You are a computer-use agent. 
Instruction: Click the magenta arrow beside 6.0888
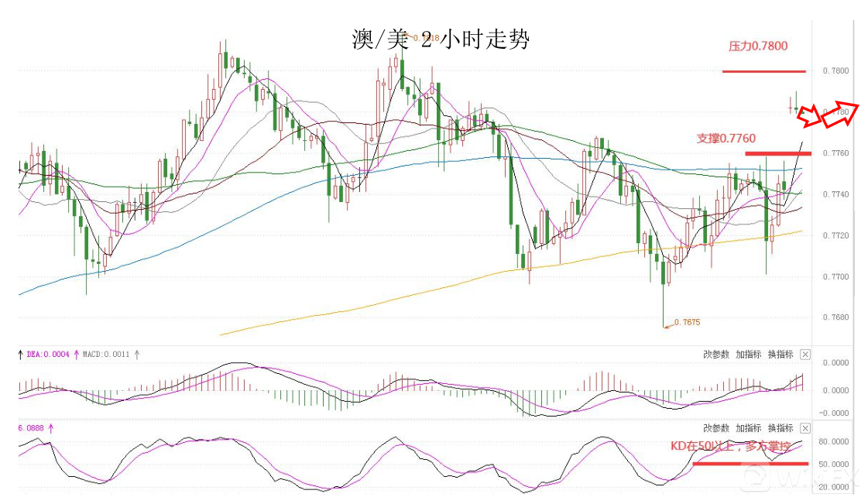tap(52, 427)
